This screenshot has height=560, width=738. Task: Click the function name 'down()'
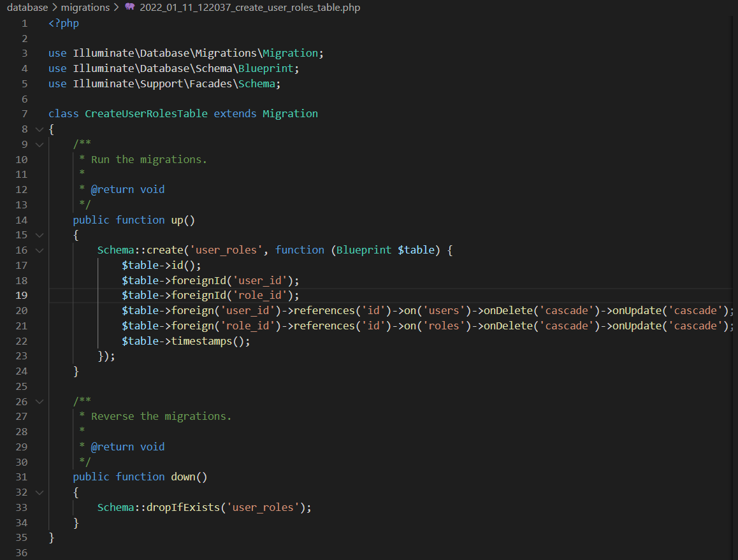coord(189,477)
